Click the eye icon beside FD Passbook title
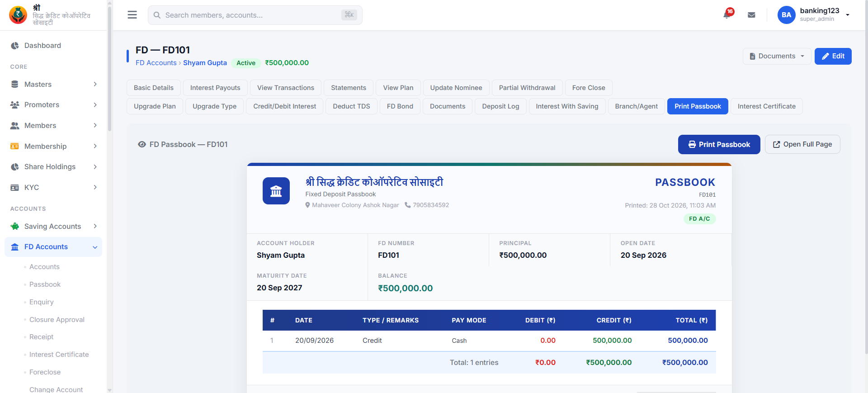Screen dimensions: 868x393 (x=142, y=144)
